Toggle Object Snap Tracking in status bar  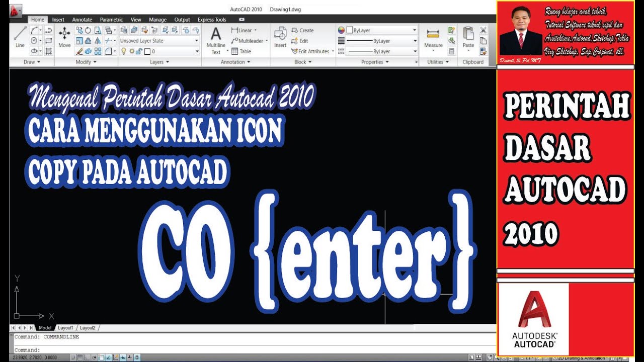point(108,357)
